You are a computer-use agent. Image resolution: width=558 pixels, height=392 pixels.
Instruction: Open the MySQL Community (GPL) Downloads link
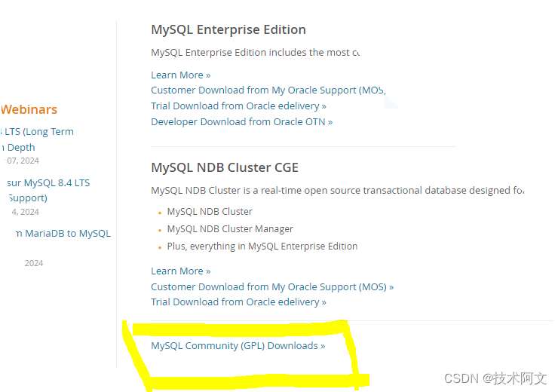point(238,346)
